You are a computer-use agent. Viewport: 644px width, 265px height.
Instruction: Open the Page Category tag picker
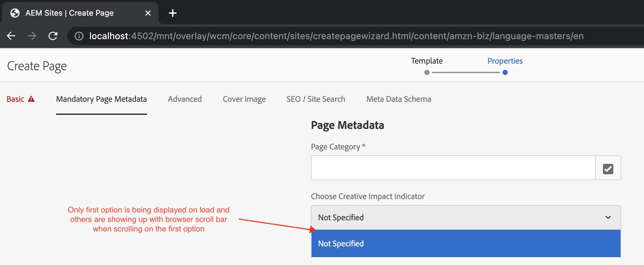coord(608,168)
